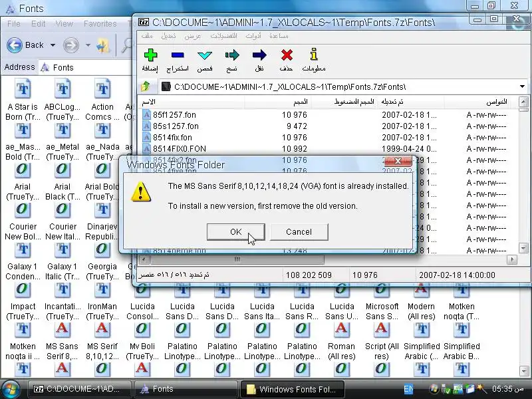Click Cancel in the Windows Fonts Folder dialog
This screenshot has width=532, height=399.
299,231
